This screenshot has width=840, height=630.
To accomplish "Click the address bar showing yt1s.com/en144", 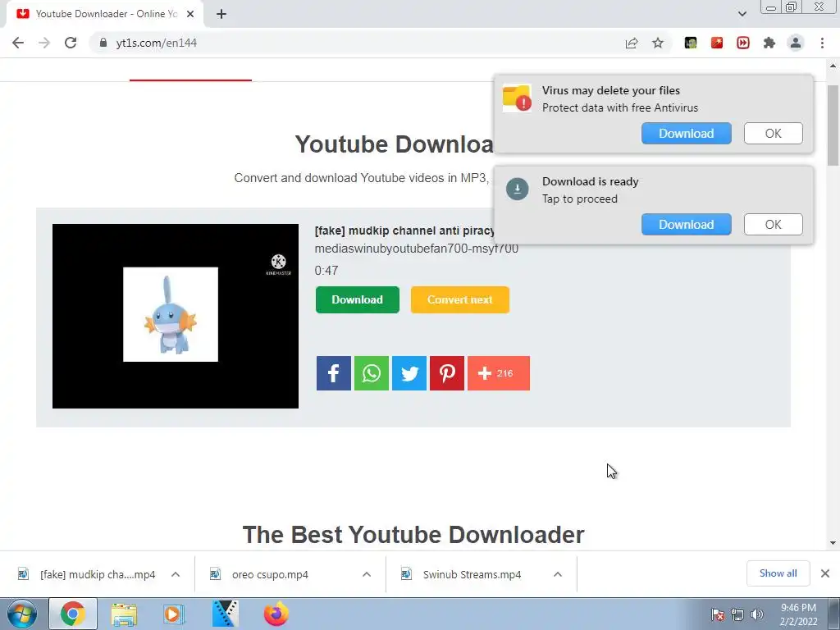I will [x=354, y=43].
